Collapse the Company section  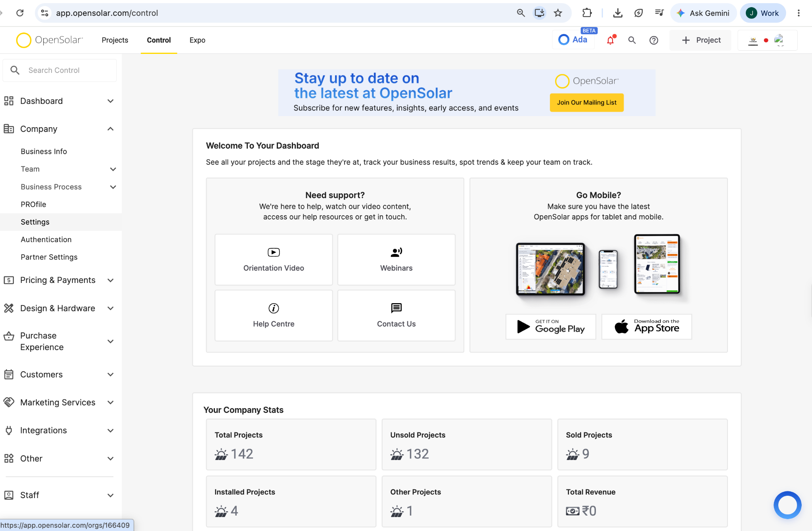coord(111,129)
